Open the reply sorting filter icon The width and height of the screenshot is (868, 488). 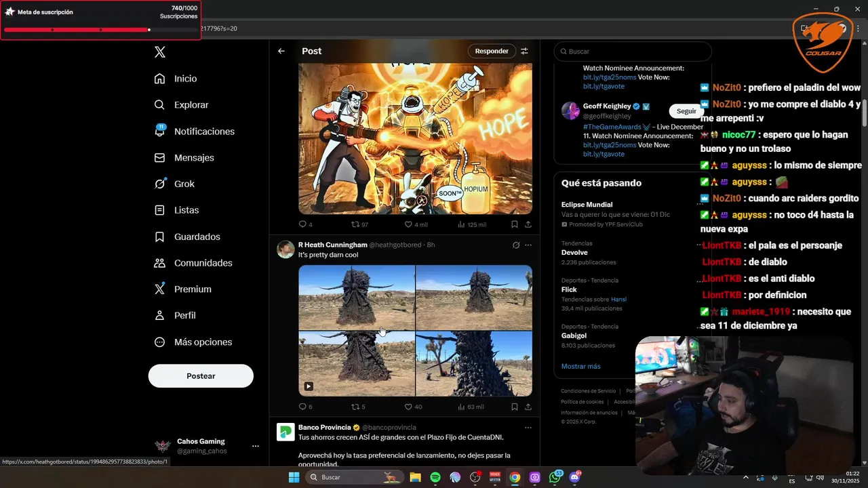click(x=524, y=51)
